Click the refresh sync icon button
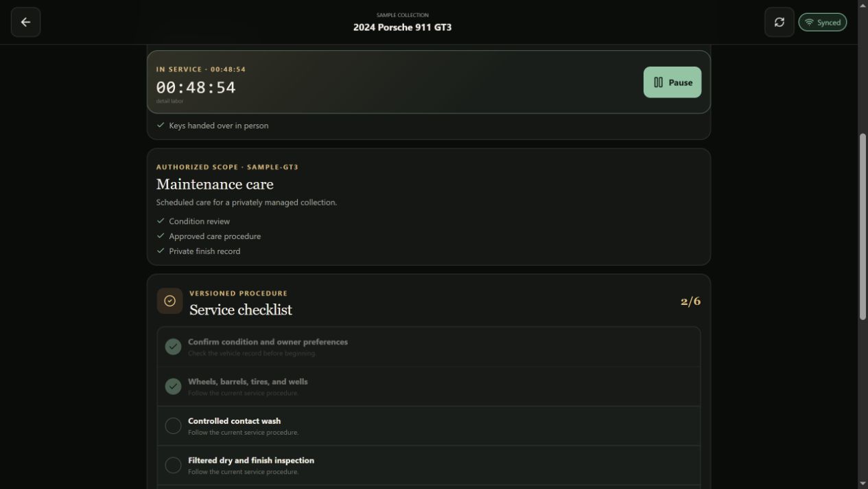Viewport: 868px width, 489px height. 779,22
